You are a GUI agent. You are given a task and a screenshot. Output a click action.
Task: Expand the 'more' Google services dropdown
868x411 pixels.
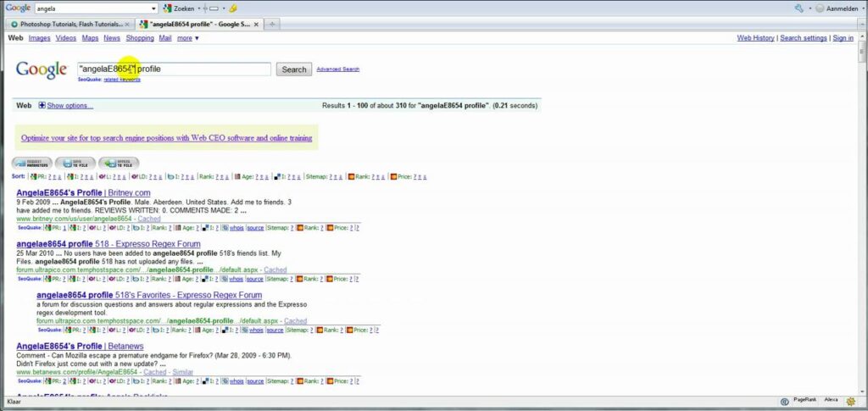pyautogui.click(x=187, y=38)
